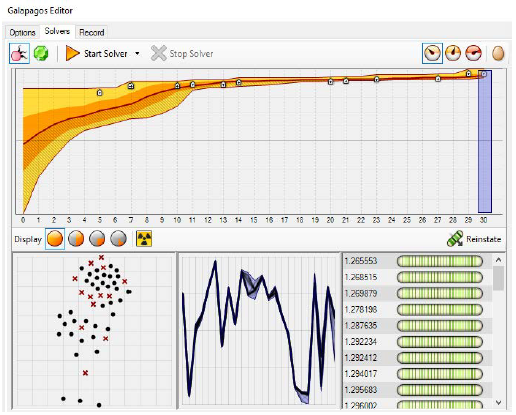The image size is (516, 415).
Task: Select genome with fitness 1.268515
Action: 418,277
